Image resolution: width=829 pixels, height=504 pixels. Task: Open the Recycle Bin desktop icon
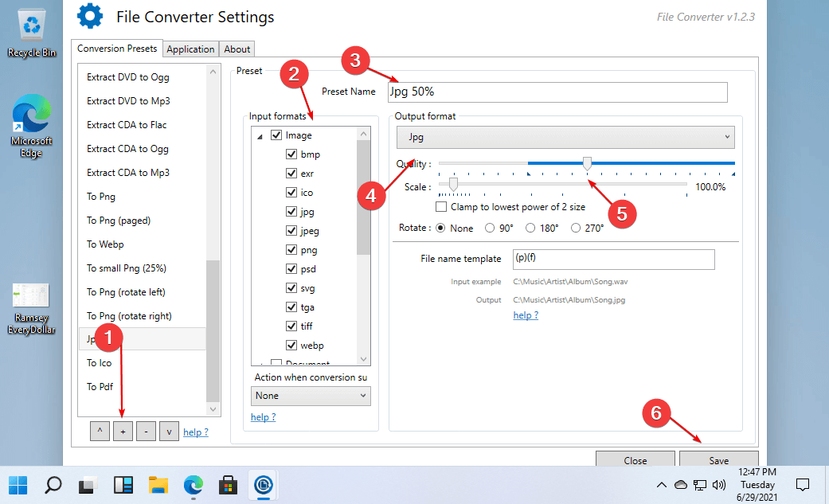(x=32, y=33)
